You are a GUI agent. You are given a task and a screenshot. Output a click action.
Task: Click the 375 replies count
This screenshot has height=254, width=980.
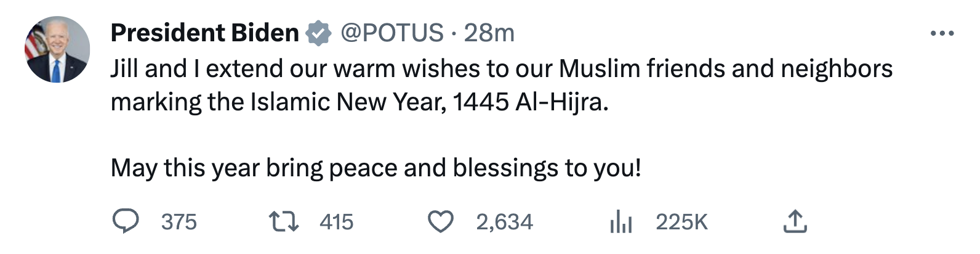click(x=179, y=222)
